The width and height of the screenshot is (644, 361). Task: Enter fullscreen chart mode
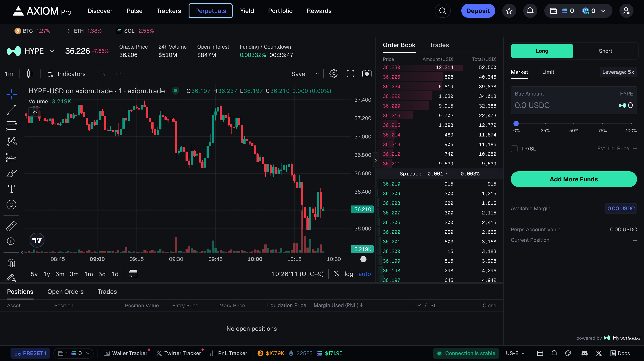coord(350,74)
